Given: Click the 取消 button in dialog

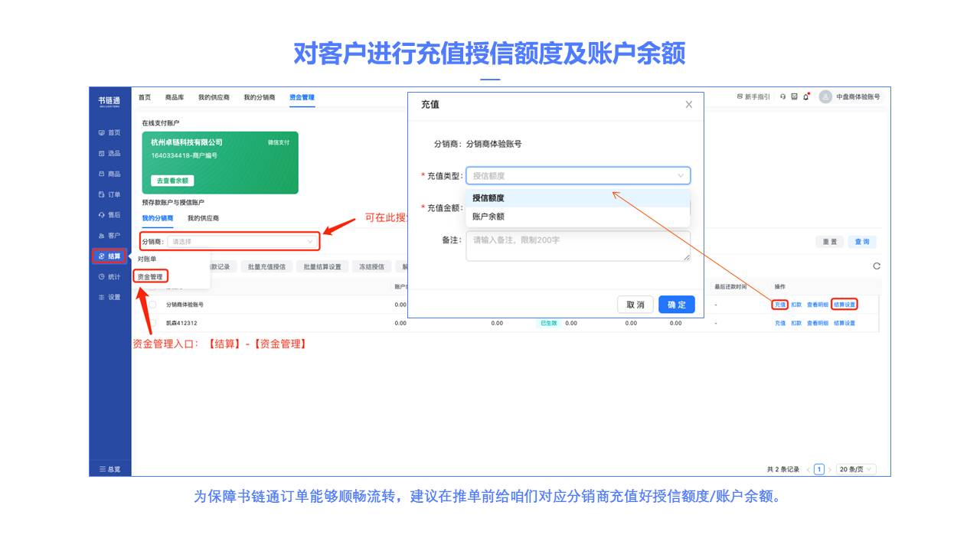Looking at the screenshot, I should point(635,305).
